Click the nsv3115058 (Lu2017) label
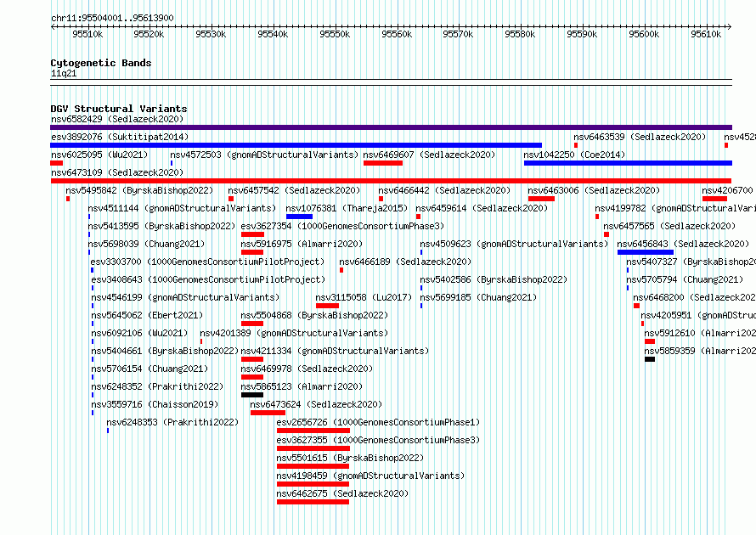Screen dimensions: 756x535 364,297
